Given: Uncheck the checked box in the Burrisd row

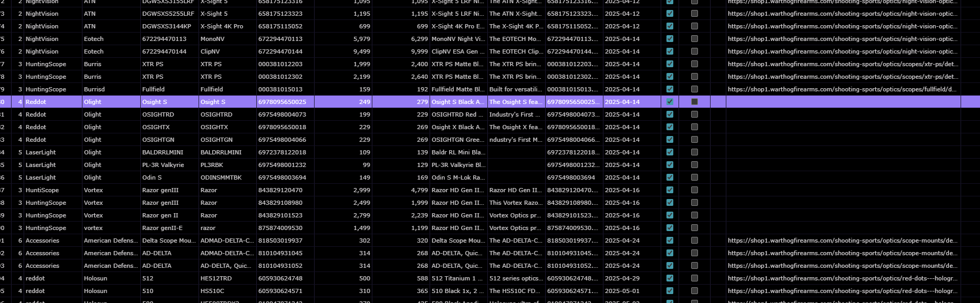Looking at the screenshot, I should (670, 89).
